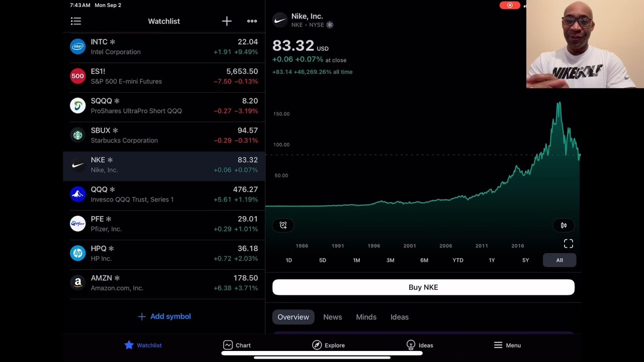
Task: Click the Invesco QQQ logo icon
Action: [x=77, y=195]
